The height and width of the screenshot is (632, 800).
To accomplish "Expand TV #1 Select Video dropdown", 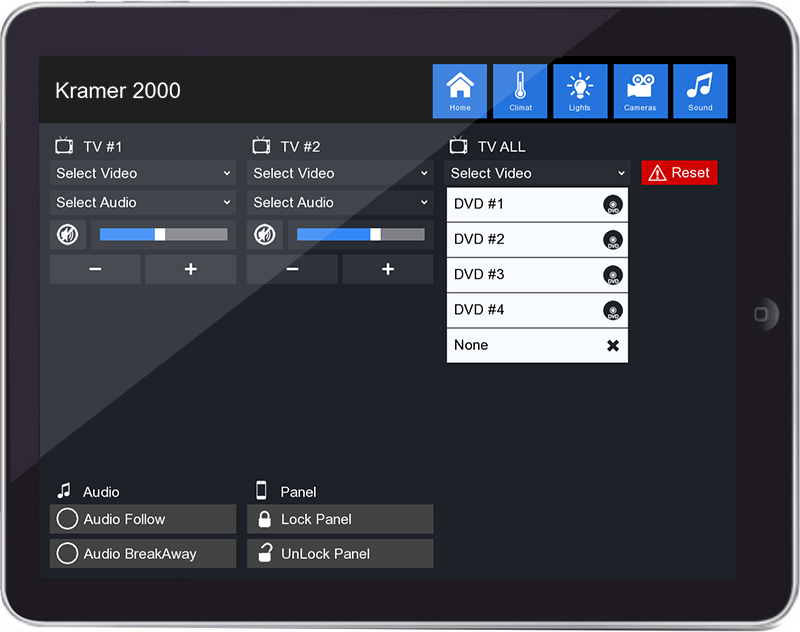I will click(143, 173).
